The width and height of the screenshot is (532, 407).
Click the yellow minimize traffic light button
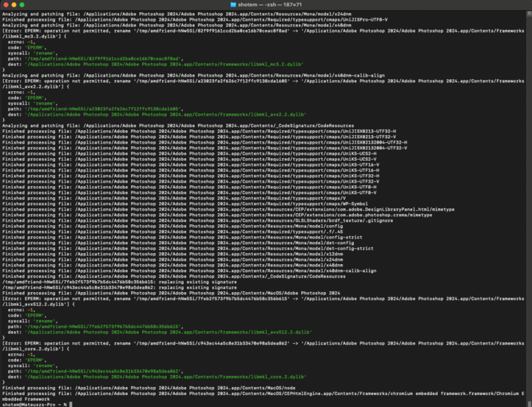coord(15,5)
